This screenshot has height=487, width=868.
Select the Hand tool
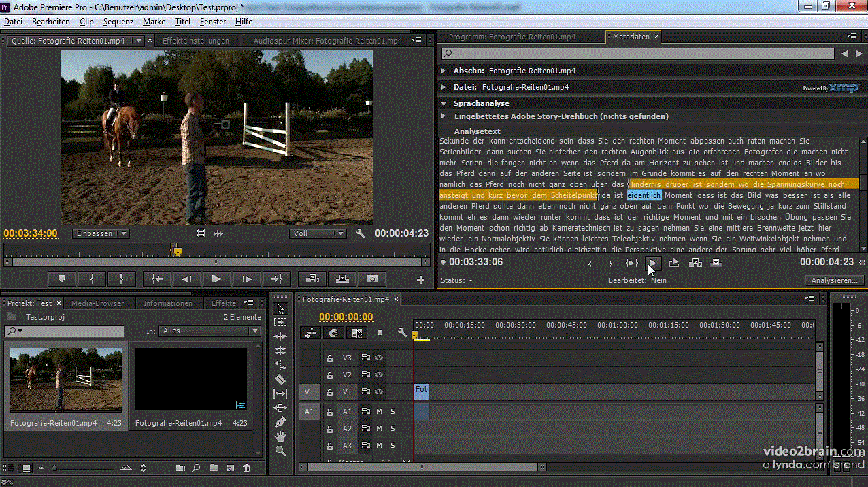(280, 437)
